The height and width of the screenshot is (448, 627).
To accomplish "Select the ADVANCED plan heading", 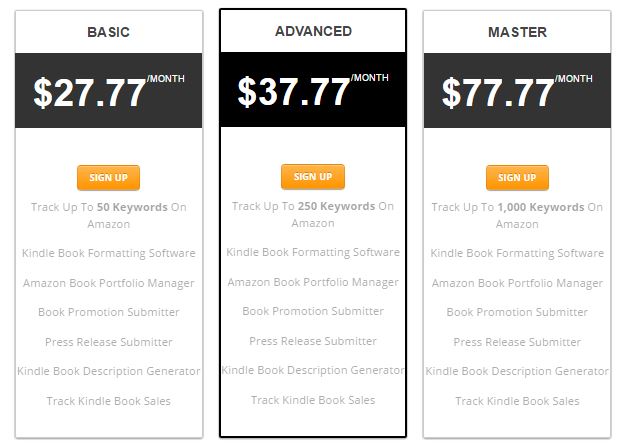I will (x=313, y=31).
